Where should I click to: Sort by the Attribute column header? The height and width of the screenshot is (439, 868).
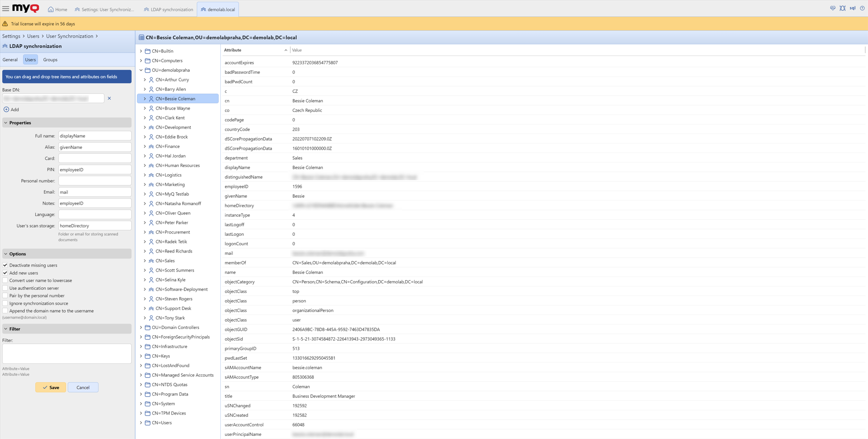(x=255, y=50)
